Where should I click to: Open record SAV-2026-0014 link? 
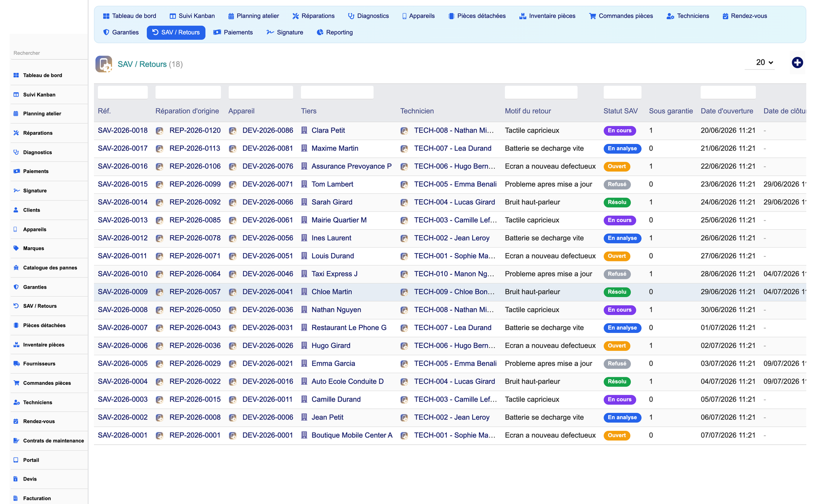(x=123, y=202)
